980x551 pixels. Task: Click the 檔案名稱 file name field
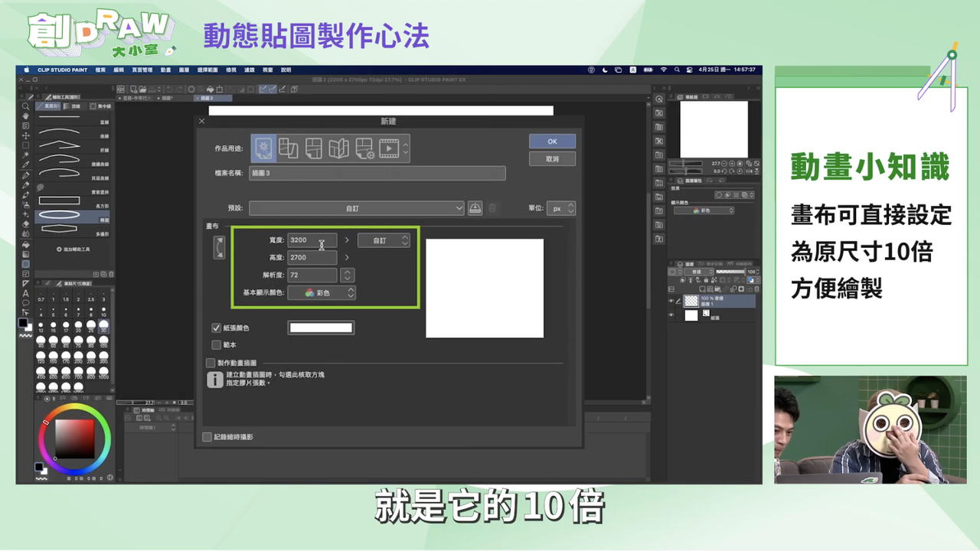[377, 174]
